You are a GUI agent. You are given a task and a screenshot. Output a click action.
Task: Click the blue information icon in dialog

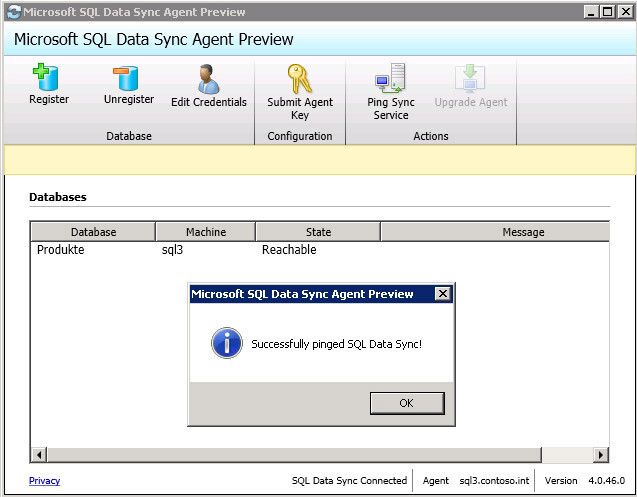point(227,343)
